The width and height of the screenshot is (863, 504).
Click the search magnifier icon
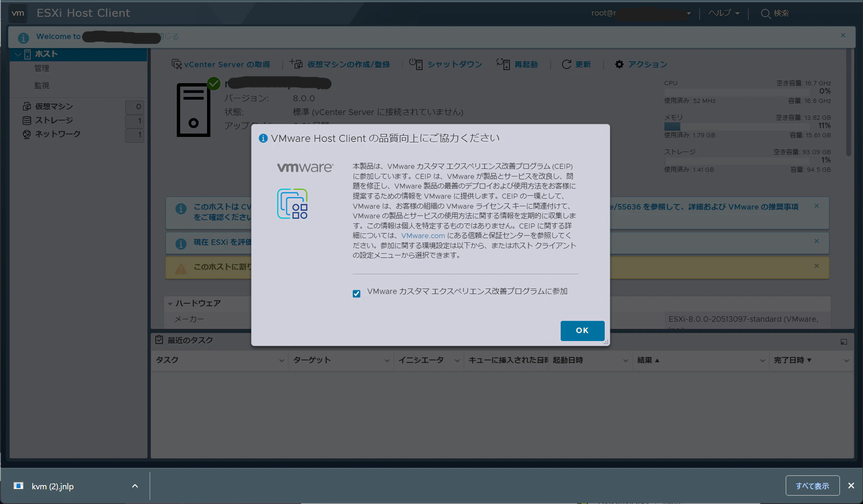(766, 13)
